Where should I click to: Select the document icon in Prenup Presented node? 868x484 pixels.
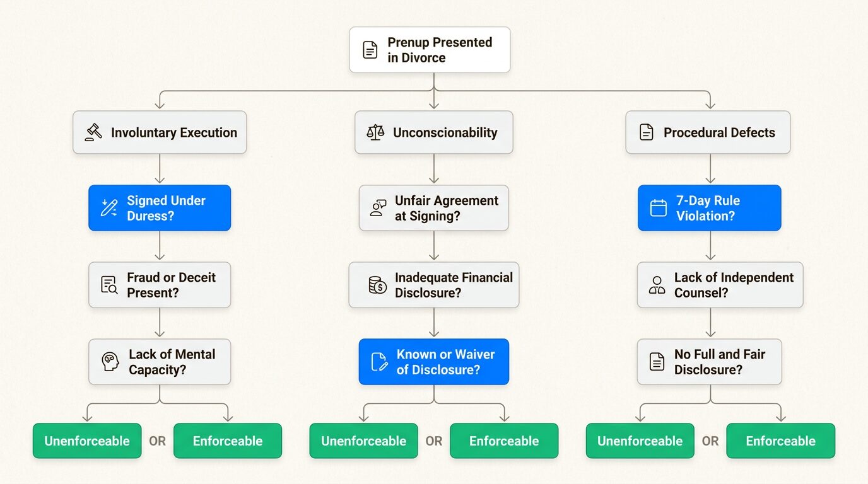pos(370,50)
